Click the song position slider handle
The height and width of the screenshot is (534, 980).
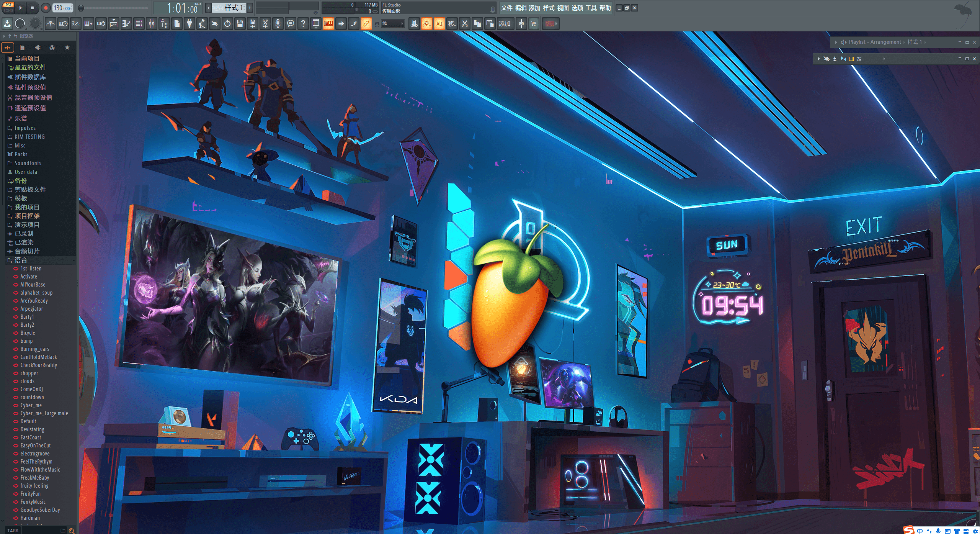[x=81, y=8]
